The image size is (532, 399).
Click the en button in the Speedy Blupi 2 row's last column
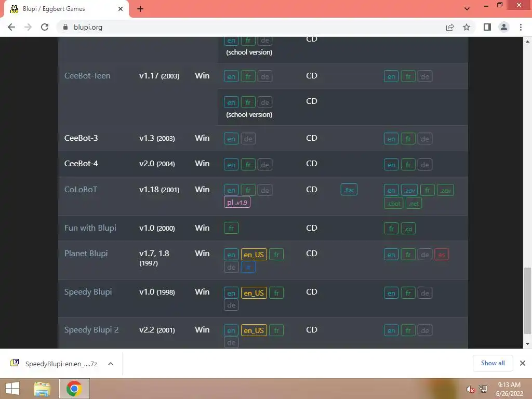click(x=391, y=330)
